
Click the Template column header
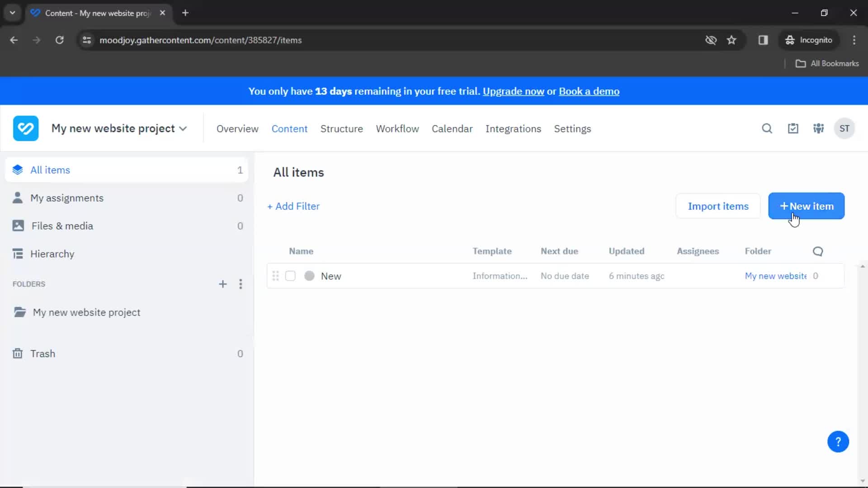coord(492,251)
